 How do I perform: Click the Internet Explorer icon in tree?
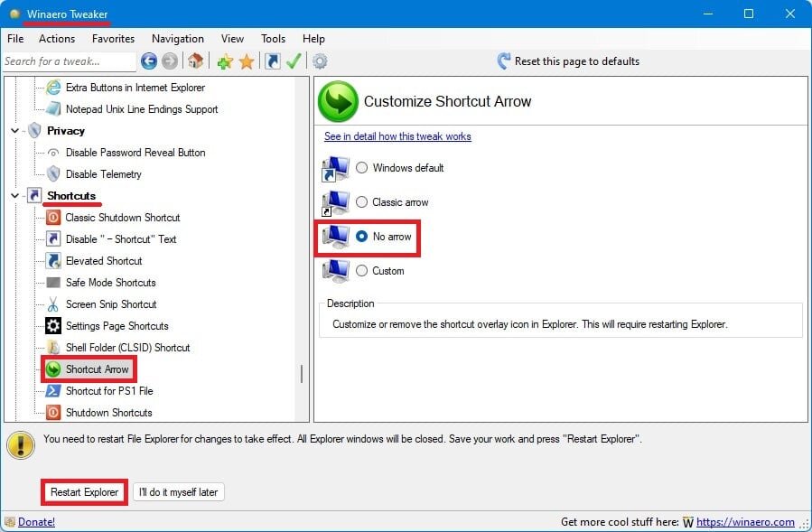click(x=53, y=88)
